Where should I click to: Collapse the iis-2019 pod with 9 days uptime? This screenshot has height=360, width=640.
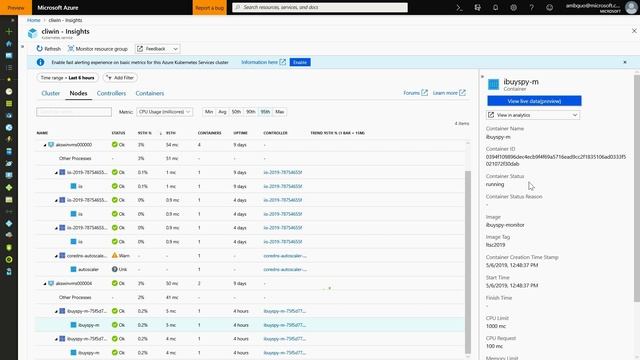(x=56, y=173)
